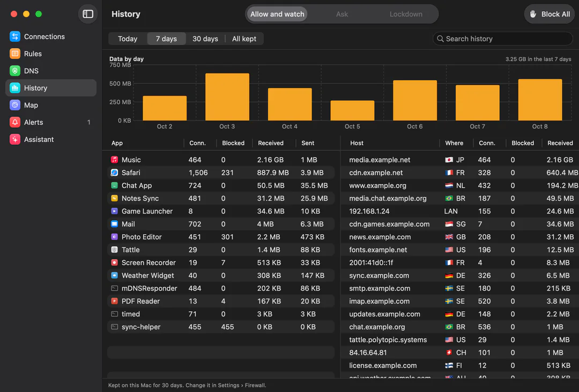Toggle the sidebar visibility icon
This screenshot has height=392, width=579.
pyautogui.click(x=88, y=14)
